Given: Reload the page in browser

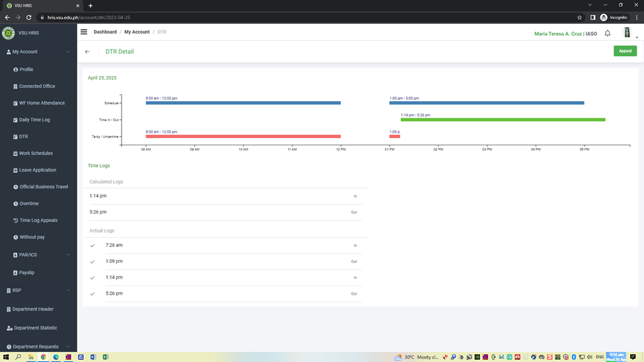Looking at the screenshot, I should [28, 17].
